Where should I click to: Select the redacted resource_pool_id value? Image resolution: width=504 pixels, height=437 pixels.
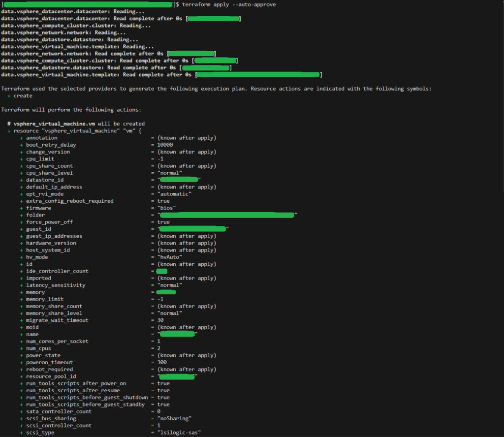point(176,376)
